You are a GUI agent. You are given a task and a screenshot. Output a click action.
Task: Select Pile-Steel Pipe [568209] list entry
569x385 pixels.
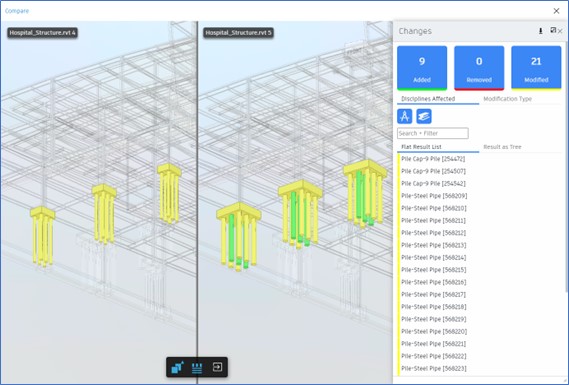coord(434,196)
